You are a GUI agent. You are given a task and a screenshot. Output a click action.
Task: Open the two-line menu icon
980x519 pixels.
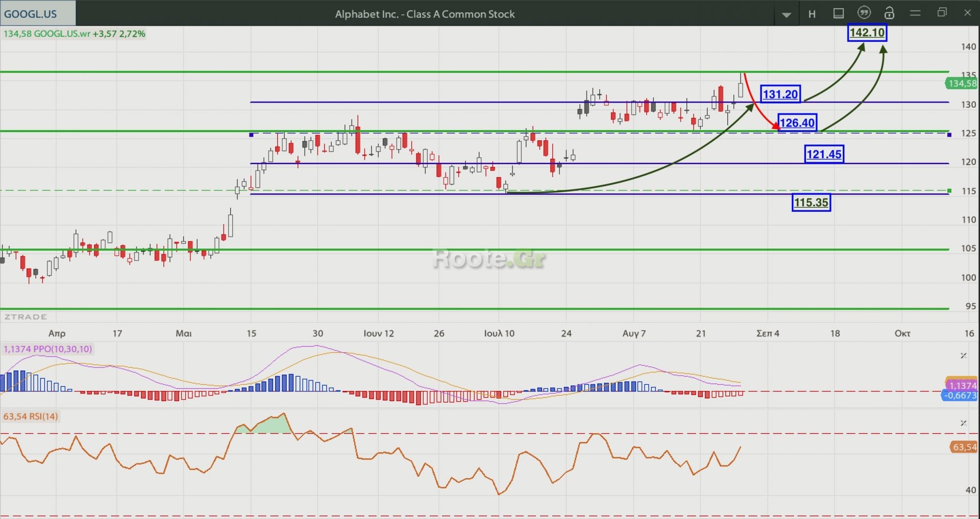tap(915, 13)
